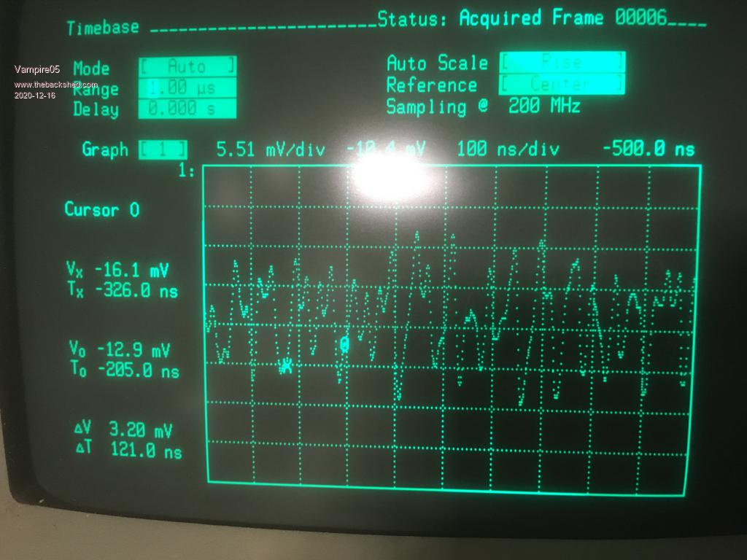The height and width of the screenshot is (560, 747).
Task: Click the O cursor marker on the waveform
Action: 345,343
